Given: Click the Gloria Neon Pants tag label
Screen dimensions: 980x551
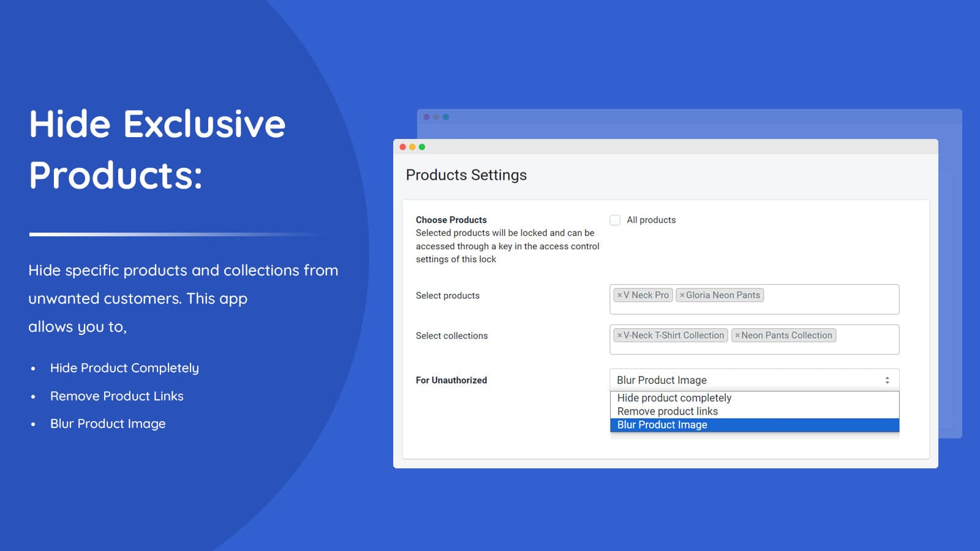Looking at the screenshot, I should click(x=723, y=295).
